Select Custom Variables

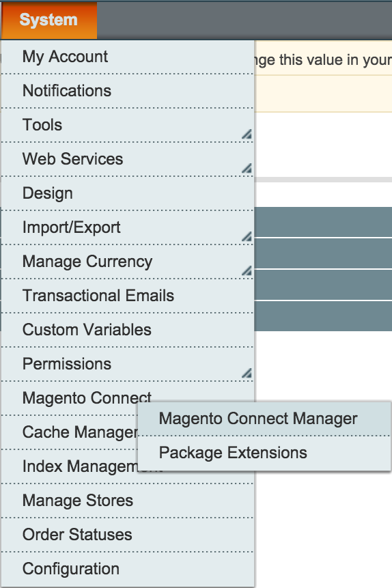click(x=128, y=330)
